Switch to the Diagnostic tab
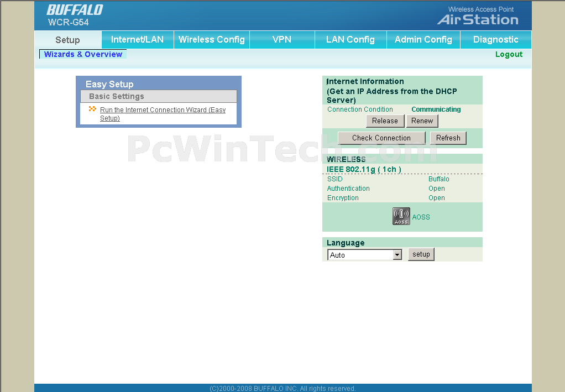 click(496, 40)
